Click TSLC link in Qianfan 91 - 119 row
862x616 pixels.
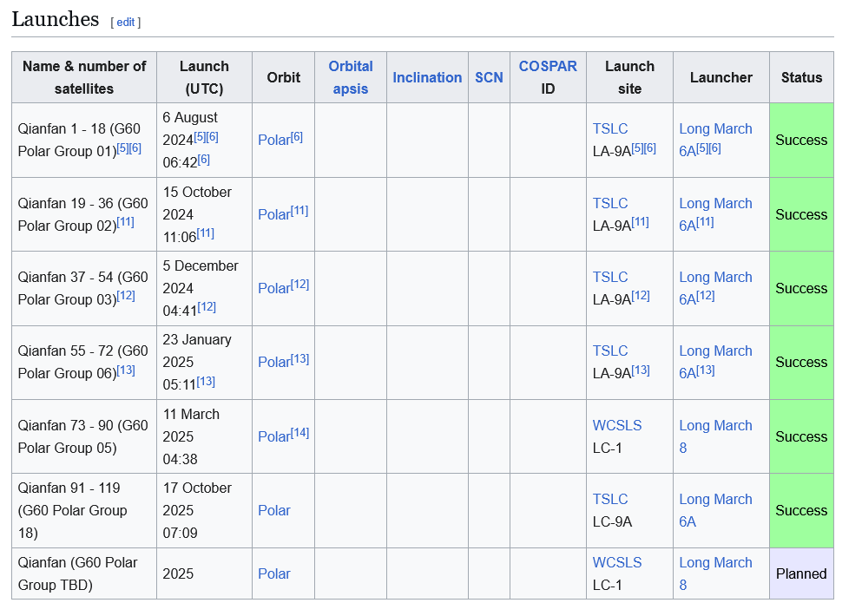[609, 499]
